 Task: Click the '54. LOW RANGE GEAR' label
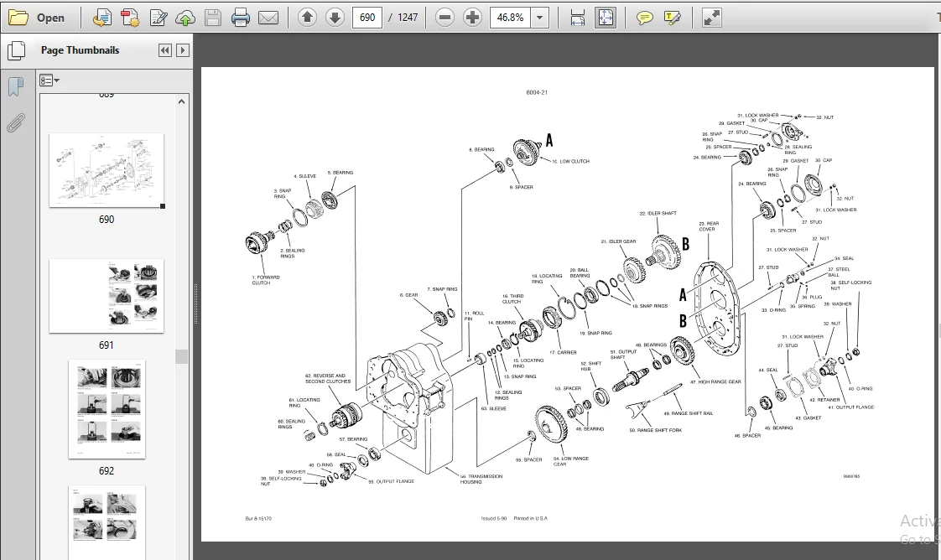tap(570, 461)
